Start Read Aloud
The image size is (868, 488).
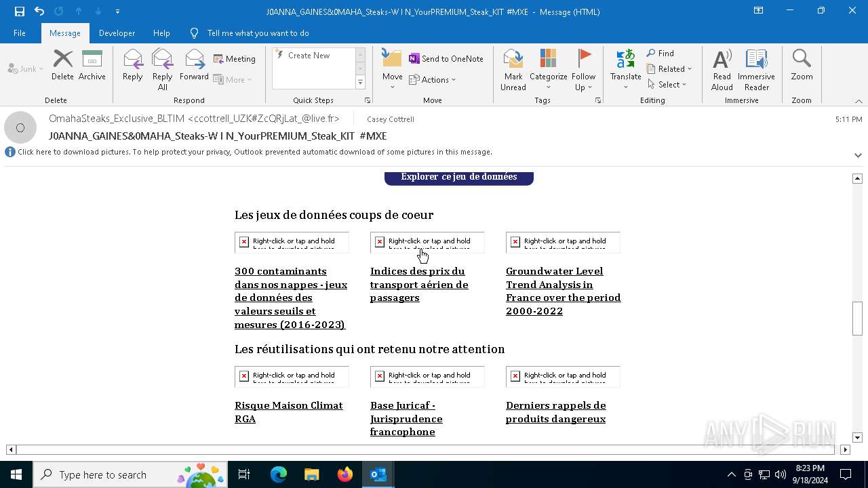pyautogui.click(x=722, y=70)
